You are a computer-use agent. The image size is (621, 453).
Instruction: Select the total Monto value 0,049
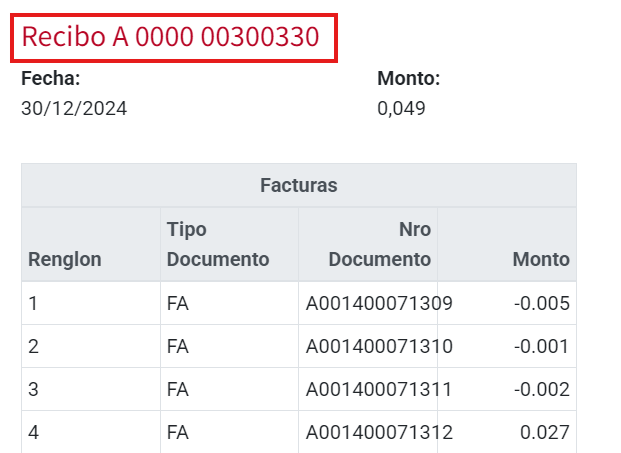click(x=401, y=108)
